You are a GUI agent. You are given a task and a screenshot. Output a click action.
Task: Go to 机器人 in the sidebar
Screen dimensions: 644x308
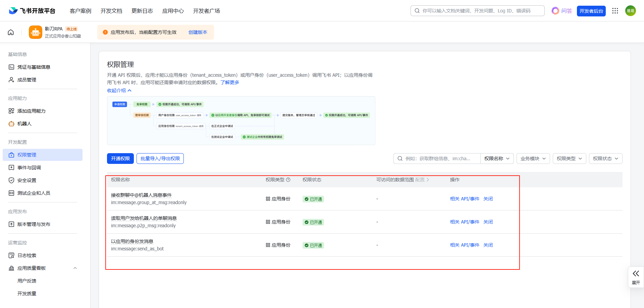24,124
